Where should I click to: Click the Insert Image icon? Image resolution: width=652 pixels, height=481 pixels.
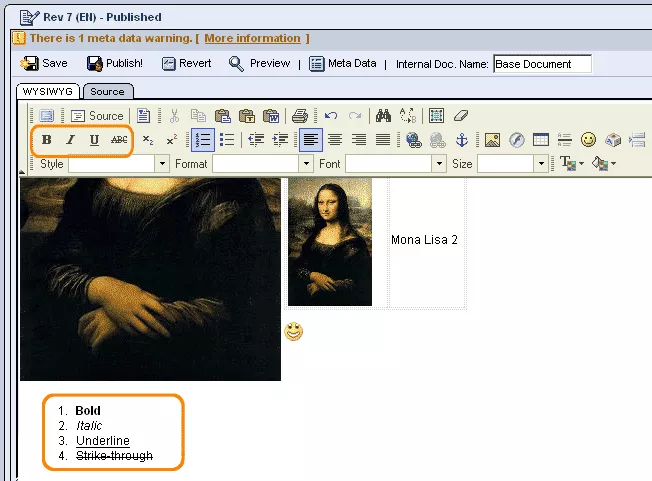point(492,140)
